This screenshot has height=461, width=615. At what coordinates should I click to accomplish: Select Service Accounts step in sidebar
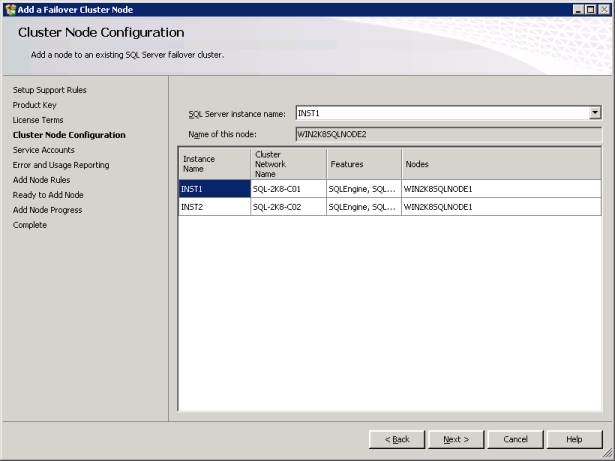point(43,150)
